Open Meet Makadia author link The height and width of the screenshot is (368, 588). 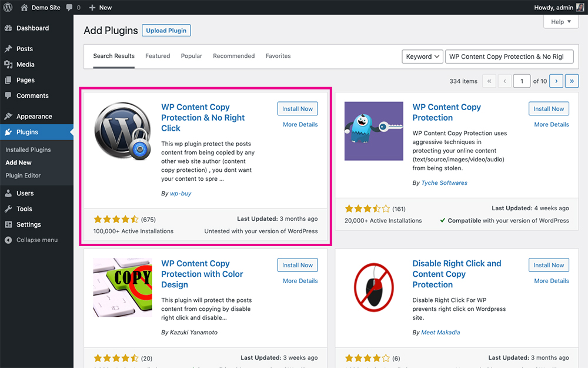pos(440,332)
